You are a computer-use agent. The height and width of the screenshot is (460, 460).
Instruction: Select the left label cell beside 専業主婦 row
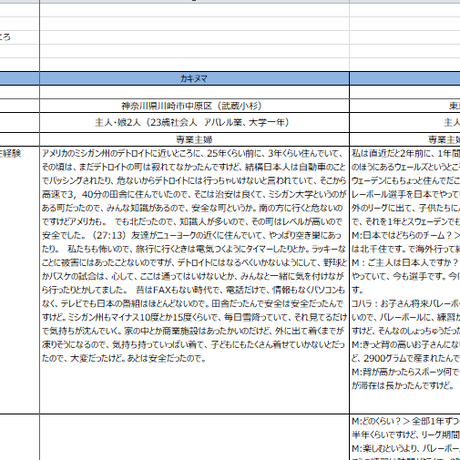(19, 139)
